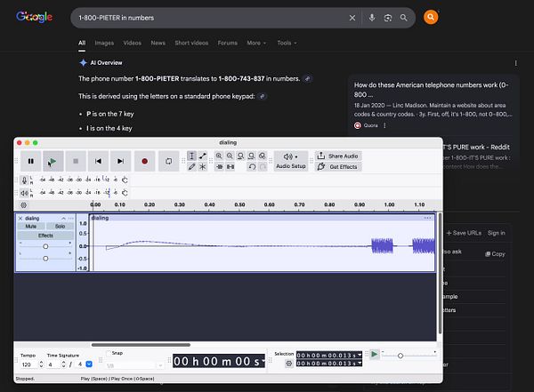Screen dimensions: 534x392
Task: Click the 0.50 mark on the timeline ruler
Action: pos(239,204)
